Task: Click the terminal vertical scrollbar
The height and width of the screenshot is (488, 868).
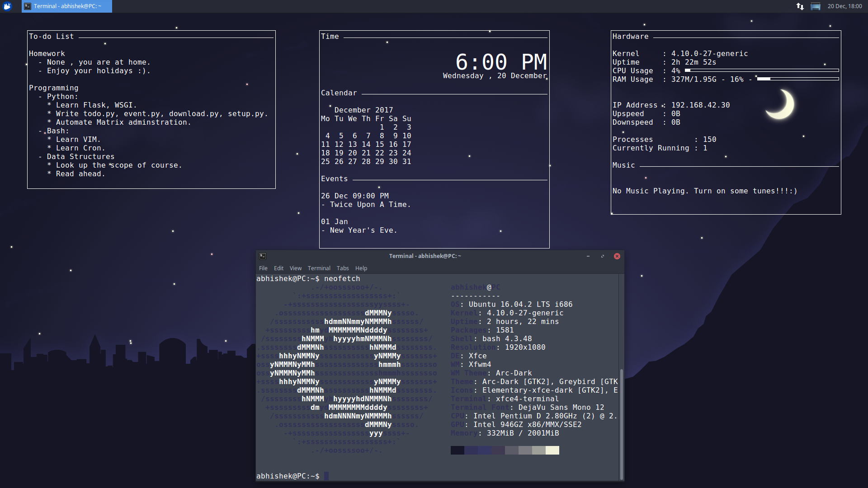Action: tap(622, 425)
